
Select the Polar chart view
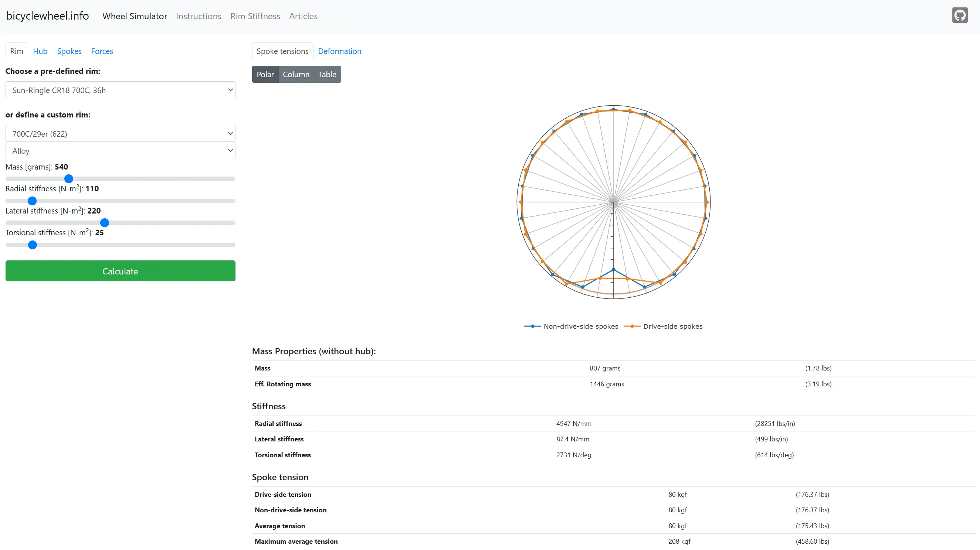pos(265,75)
